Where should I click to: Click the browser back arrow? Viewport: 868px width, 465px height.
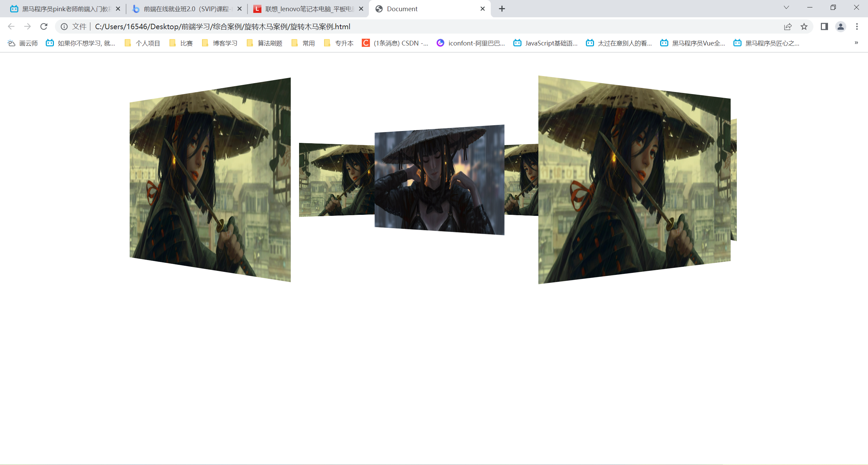11,26
